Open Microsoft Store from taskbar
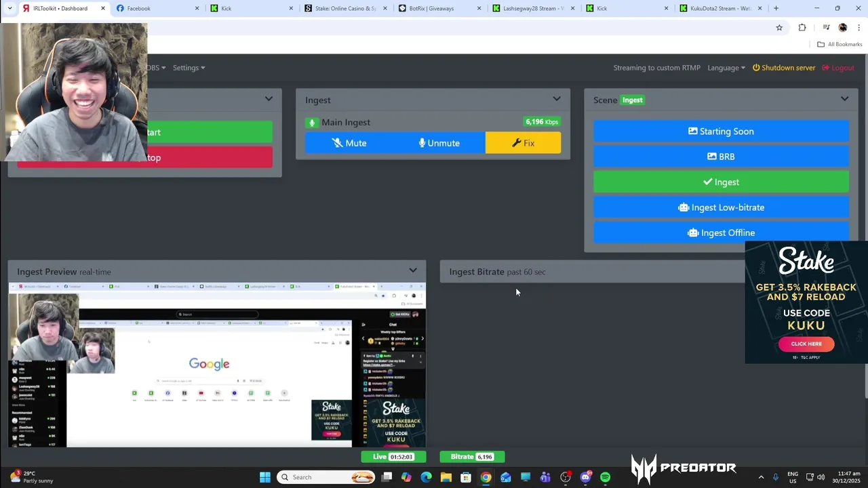The image size is (868, 488). pyautogui.click(x=466, y=477)
